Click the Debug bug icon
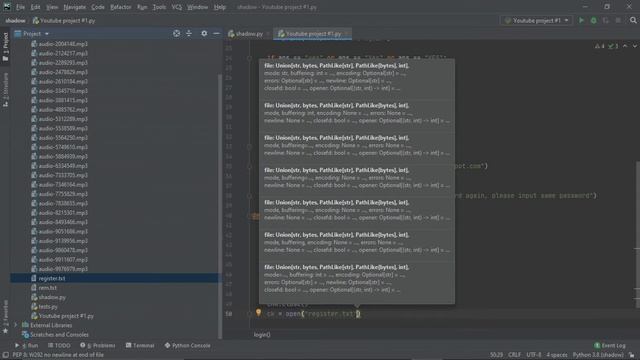Screen dimensions: 640x360 [593, 20]
